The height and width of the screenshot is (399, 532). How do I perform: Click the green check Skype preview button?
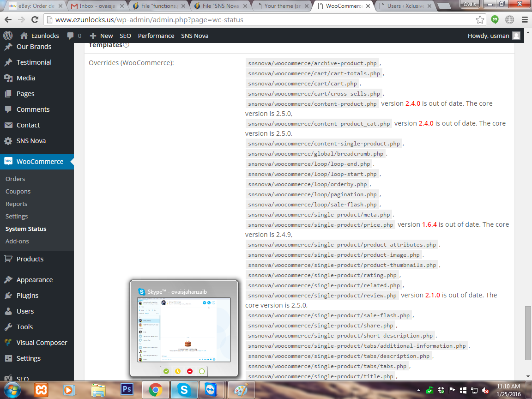(166, 371)
